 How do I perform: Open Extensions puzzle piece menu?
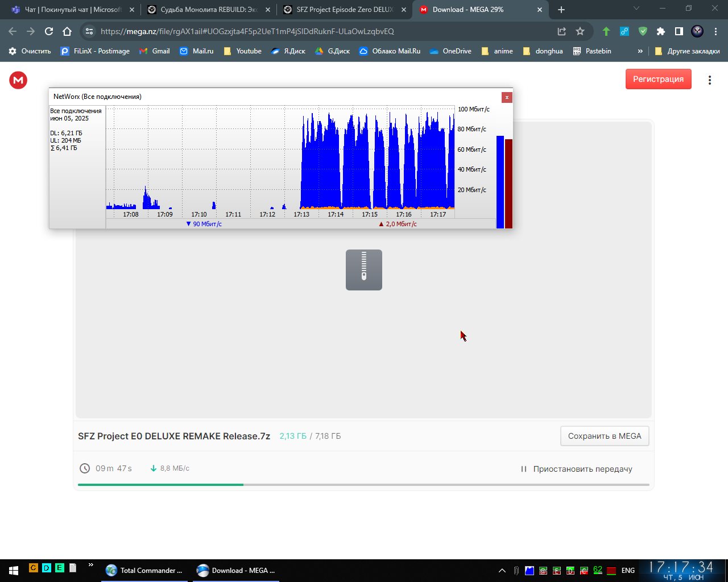point(661,31)
